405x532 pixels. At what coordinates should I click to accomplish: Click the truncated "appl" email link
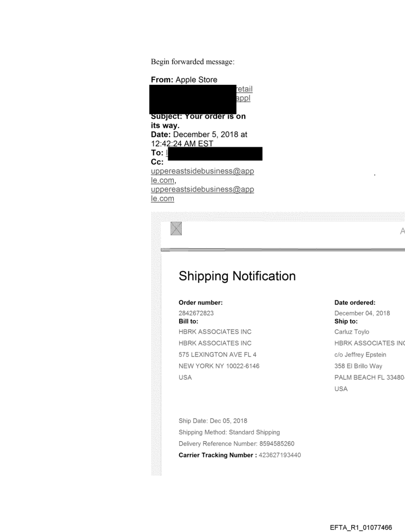click(x=243, y=98)
